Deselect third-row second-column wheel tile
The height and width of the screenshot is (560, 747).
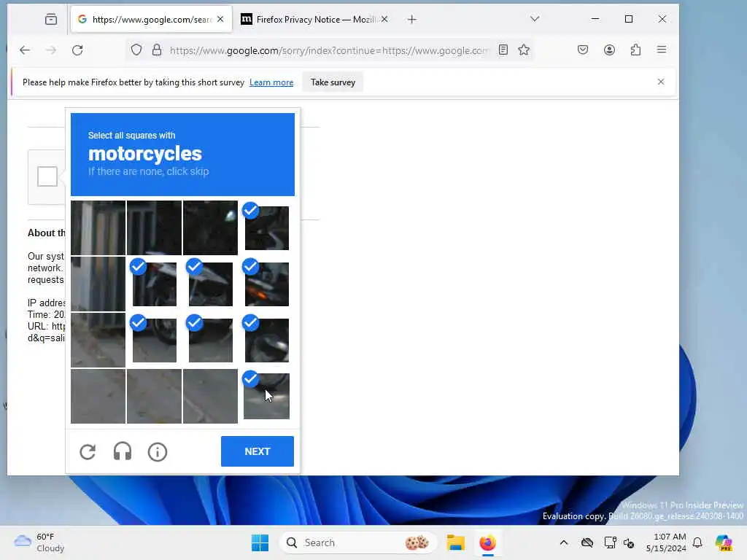pyautogui.click(x=155, y=340)
